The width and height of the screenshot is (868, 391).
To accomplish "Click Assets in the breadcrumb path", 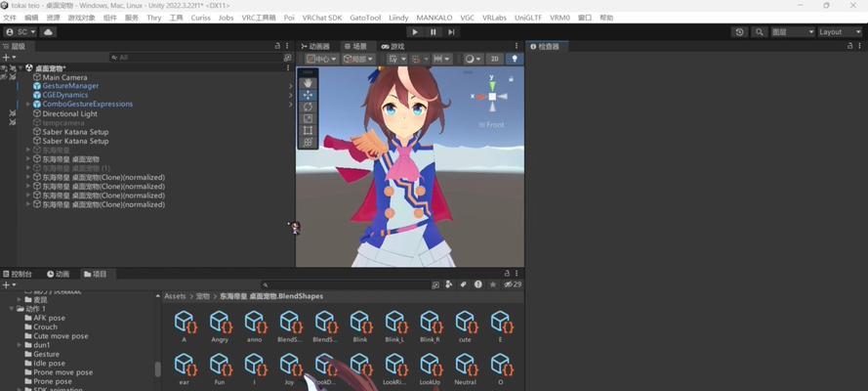I will point(175,296).
